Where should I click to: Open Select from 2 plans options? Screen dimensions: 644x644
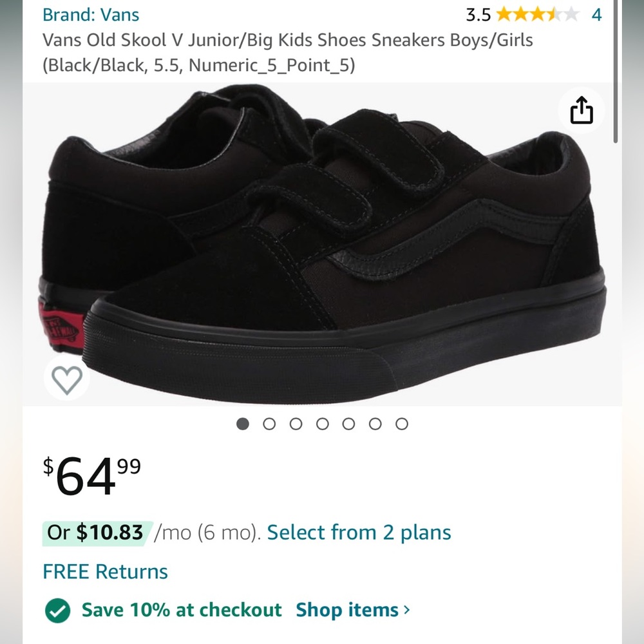point(359,533)
